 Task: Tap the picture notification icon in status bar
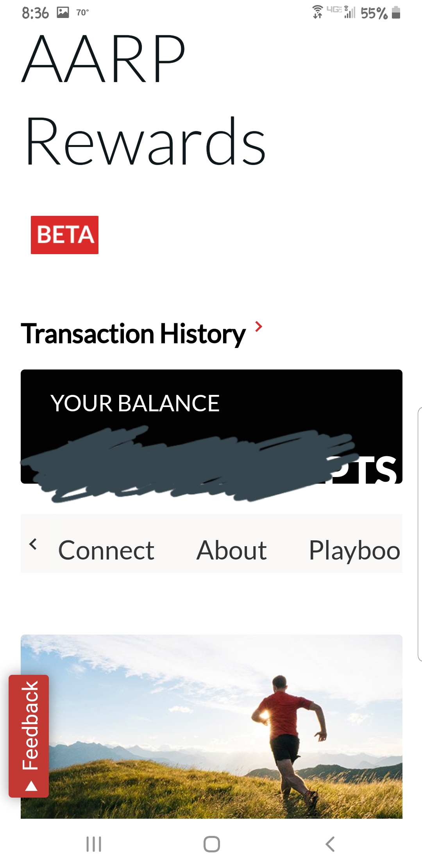click(x=63, y=13)
